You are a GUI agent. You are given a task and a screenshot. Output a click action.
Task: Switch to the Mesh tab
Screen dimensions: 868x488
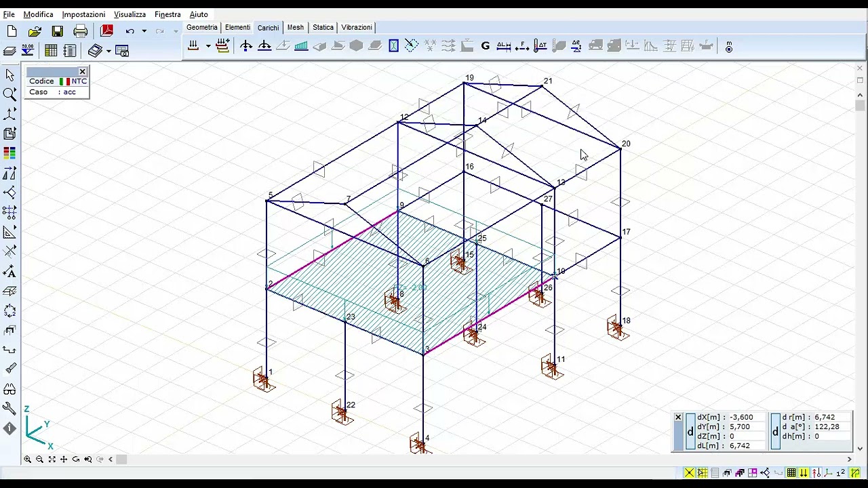295,27
